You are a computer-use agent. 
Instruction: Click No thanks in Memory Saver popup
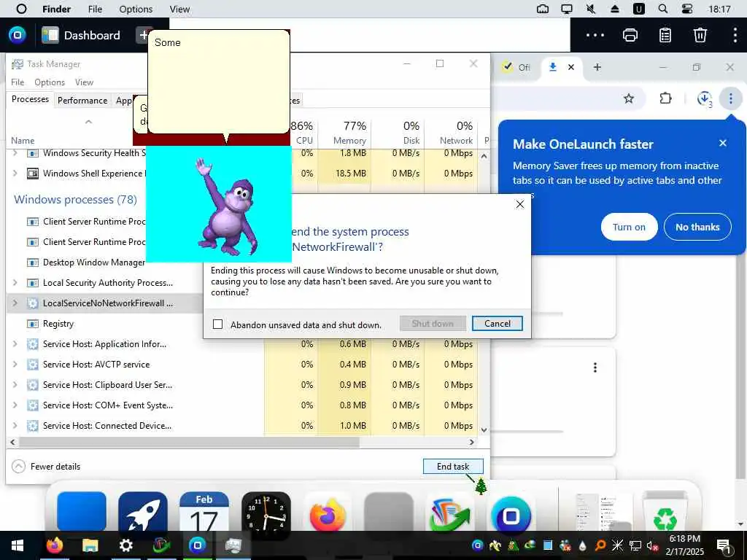point(697,227)
